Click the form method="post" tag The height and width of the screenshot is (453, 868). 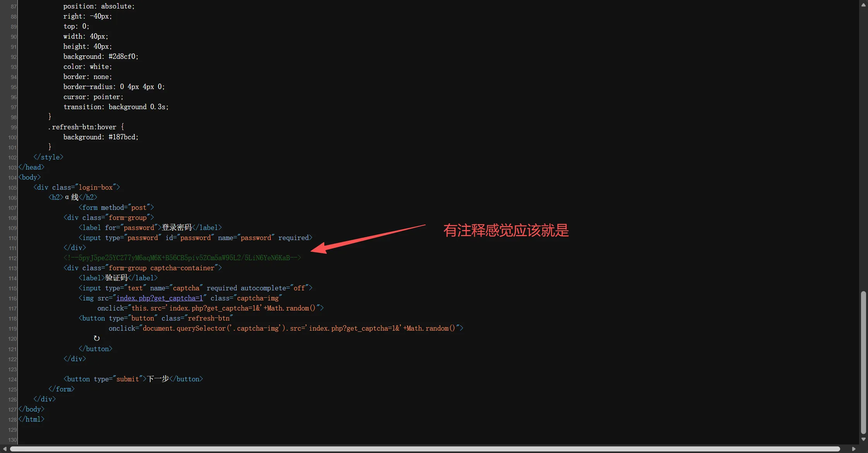(x=116, y=208)
